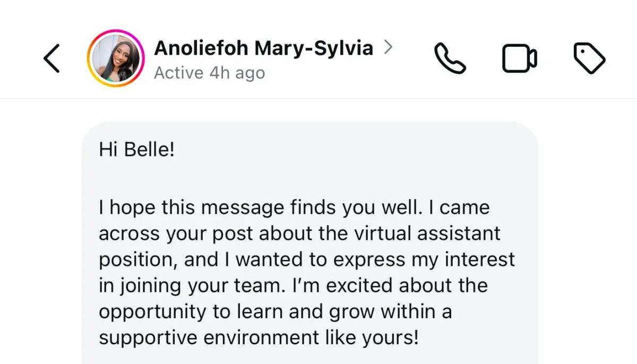Viewport: 637px width, 364px height.
Task: Open Anoliefoh Mary-Sylvia's profile picture story
Action: [116, 58]
